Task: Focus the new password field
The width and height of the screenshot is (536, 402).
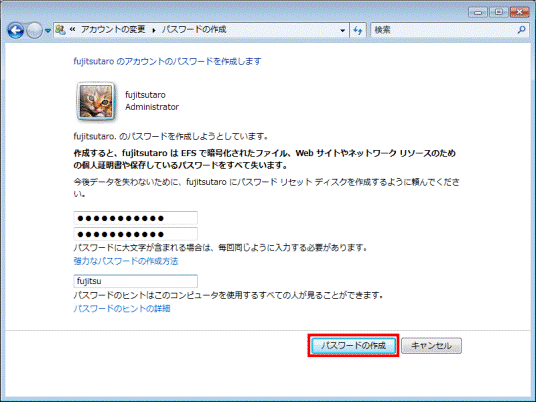Action: click(135, 218)
